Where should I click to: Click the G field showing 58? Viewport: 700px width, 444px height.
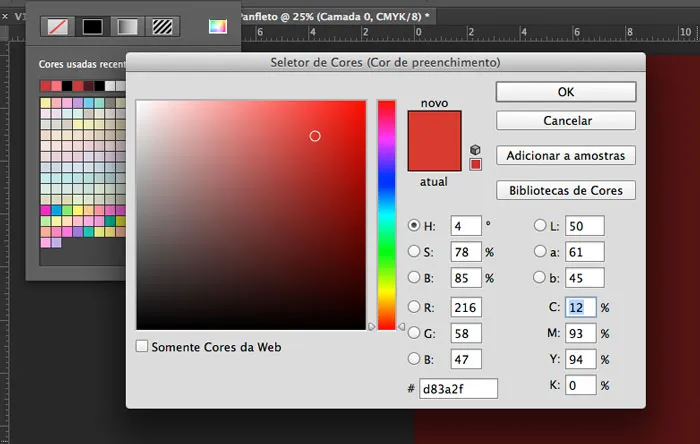pyautogui.click(x=466, y=333)
